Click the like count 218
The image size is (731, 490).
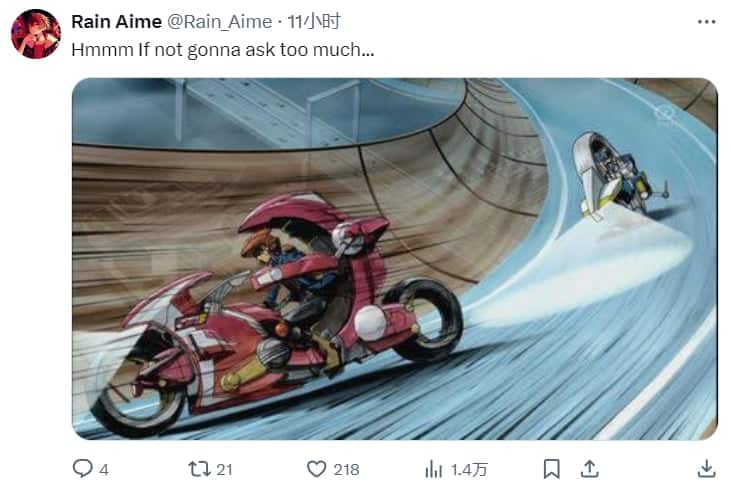click(x=346, y=469)
